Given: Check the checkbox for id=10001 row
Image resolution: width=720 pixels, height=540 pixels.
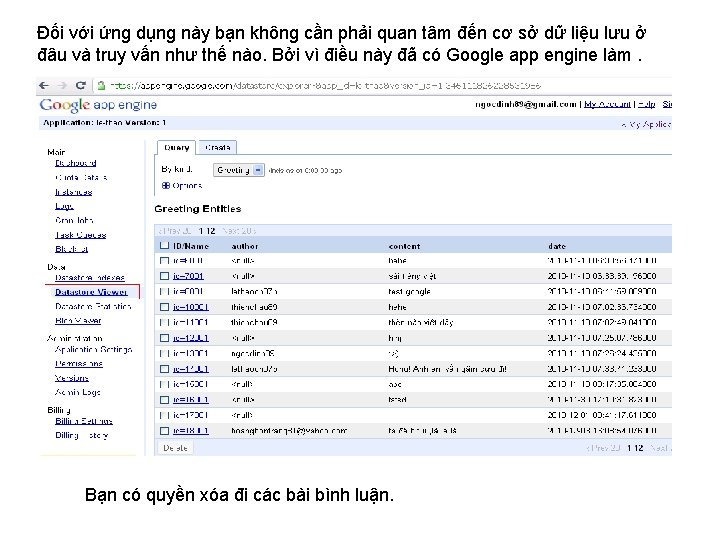Looking at the screenshot, I should click(x=164, y=307).
